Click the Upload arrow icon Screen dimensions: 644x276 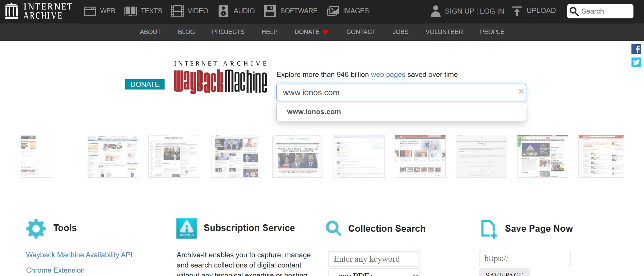[x=516, y=11]
